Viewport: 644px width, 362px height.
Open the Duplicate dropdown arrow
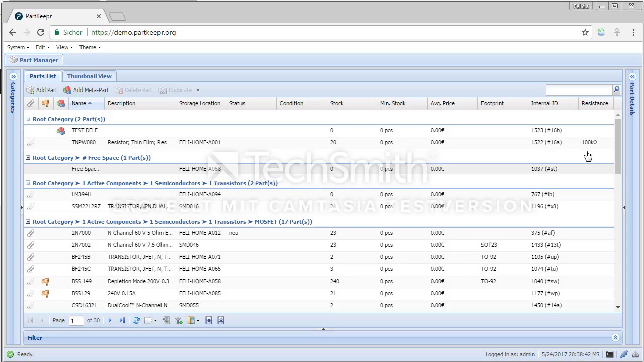point(198,90)
